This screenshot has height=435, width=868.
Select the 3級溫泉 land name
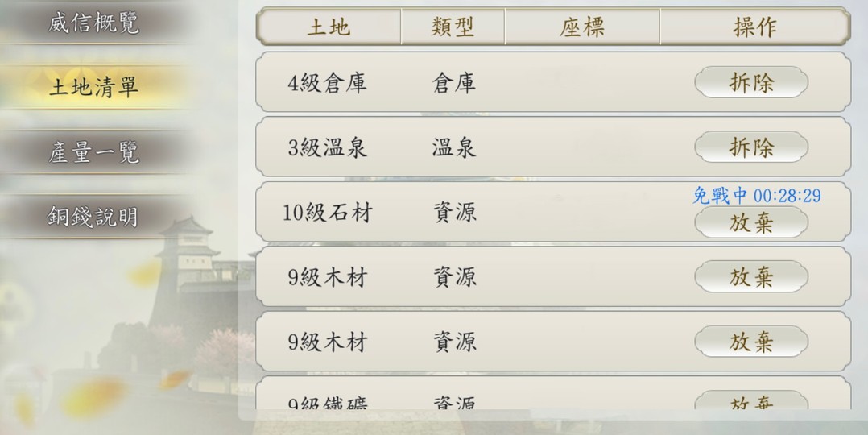(x=327, y=148)
